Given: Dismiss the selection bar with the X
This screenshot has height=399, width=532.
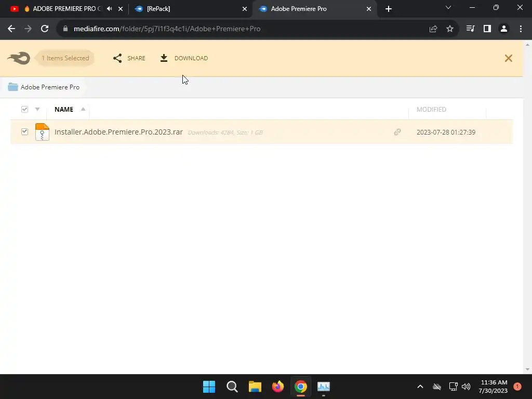Looking at the screenshot, I should 508,58.
